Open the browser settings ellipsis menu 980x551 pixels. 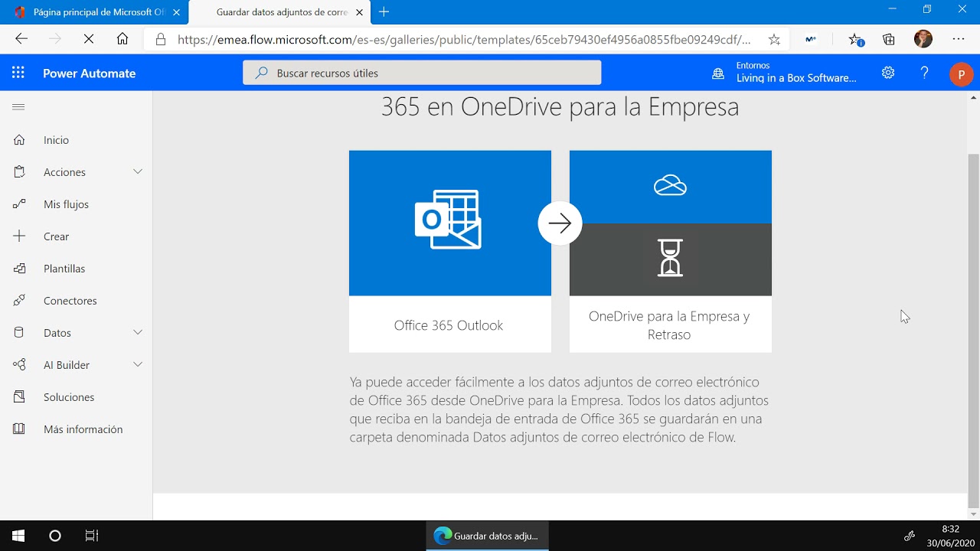coord(959,39)
